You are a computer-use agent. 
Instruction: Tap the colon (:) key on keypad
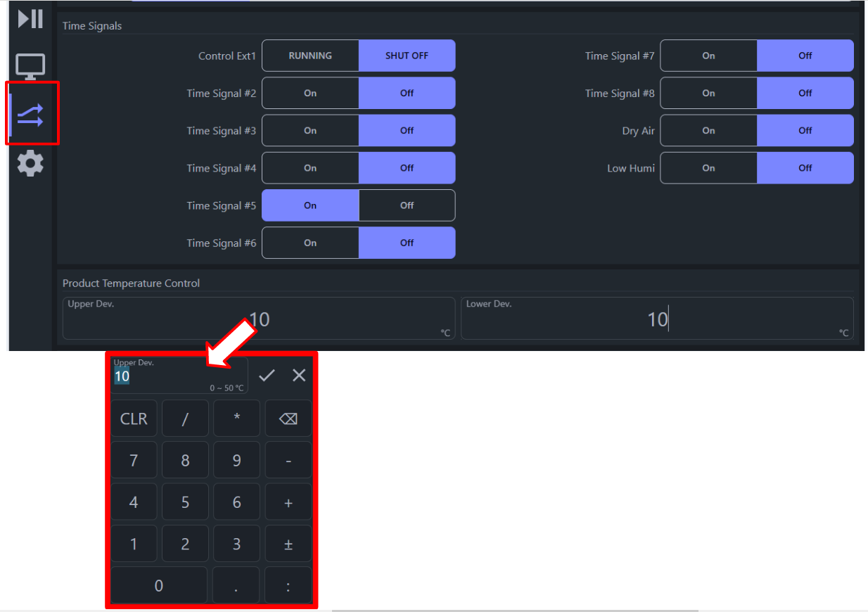(288, 585)
